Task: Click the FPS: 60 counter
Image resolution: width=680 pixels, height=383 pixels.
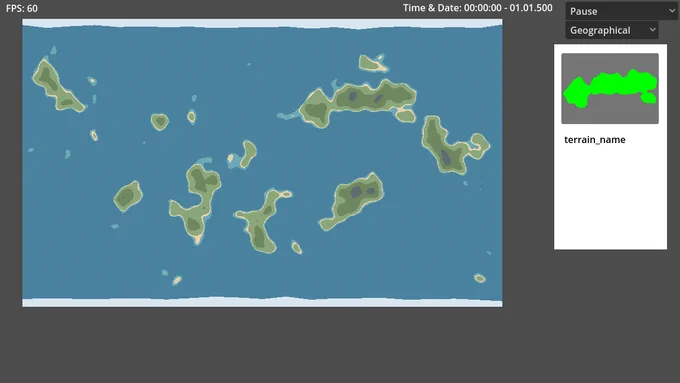Action: (22, 8)
